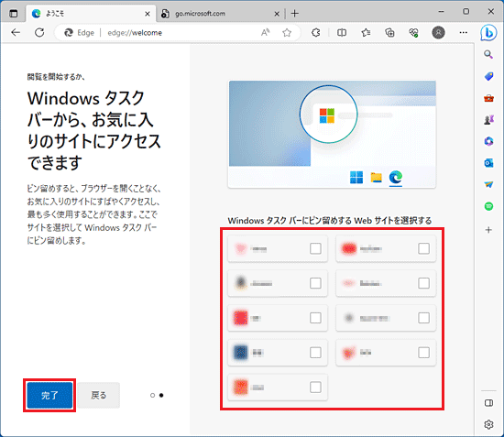Switch to the go.microsoft.com tab

tap(221, 14)
